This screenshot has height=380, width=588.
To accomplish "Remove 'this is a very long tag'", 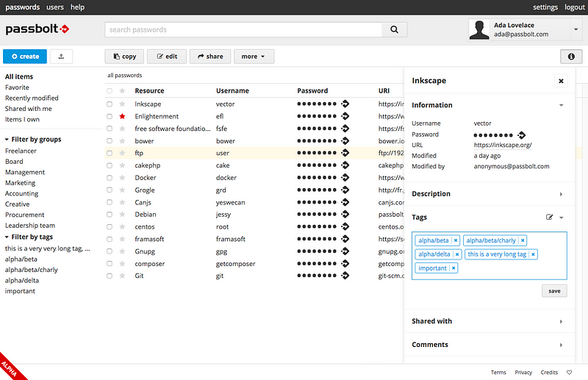I will (x=533, y=254).
